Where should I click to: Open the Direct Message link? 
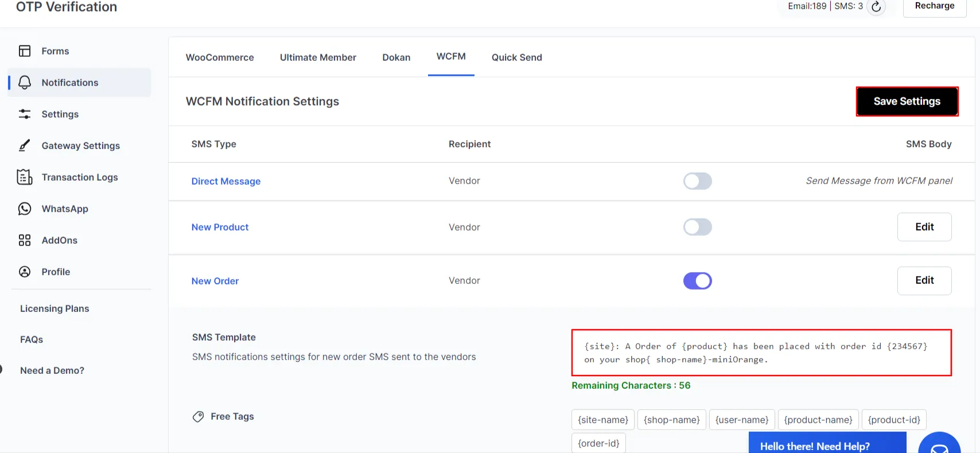(226, 181)
